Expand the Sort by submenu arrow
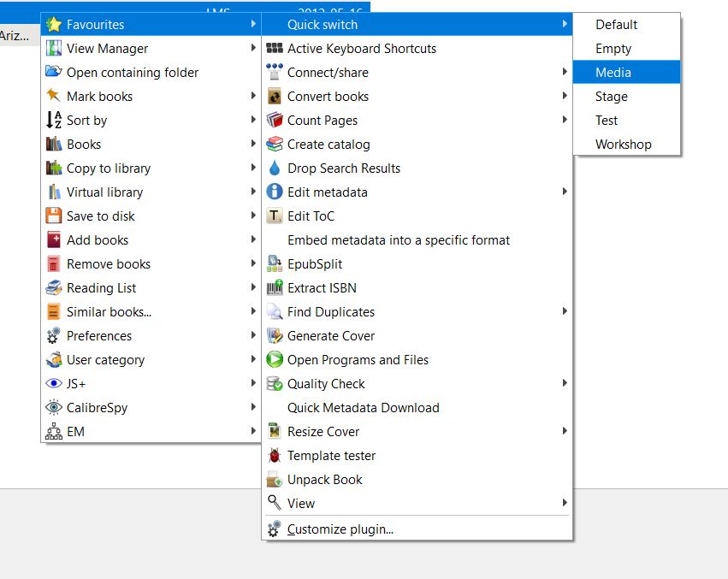 click(253, 121)
